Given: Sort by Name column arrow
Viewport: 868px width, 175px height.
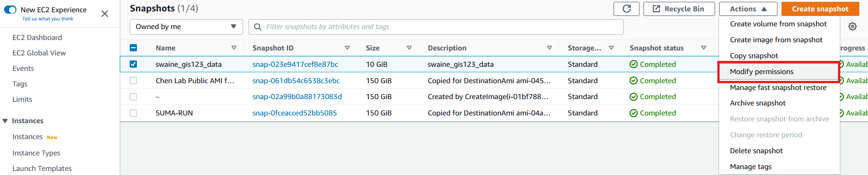Looking at the screenshot, I should point(234,48).
